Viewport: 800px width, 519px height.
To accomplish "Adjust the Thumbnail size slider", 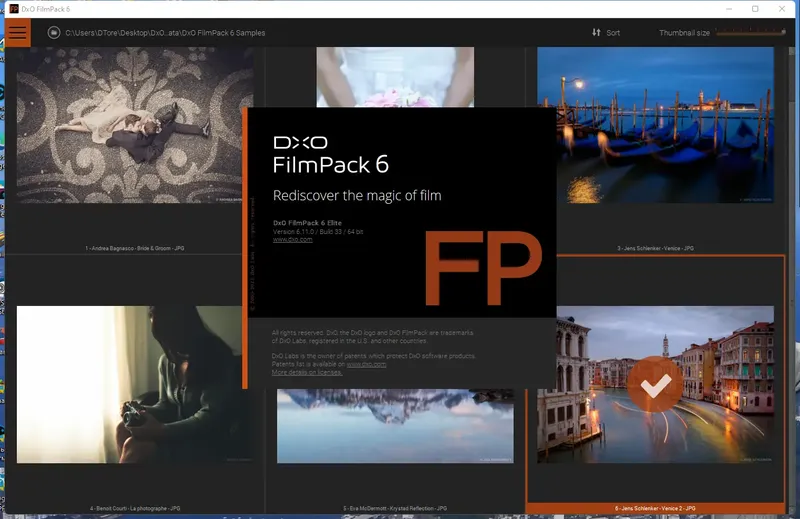I will [751, 32].
